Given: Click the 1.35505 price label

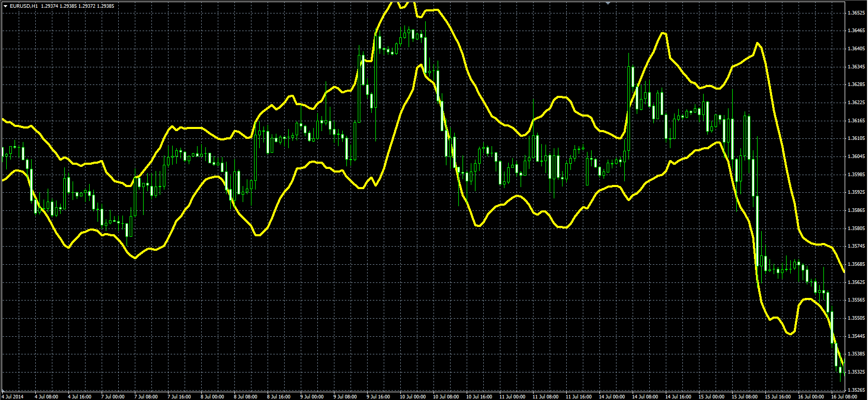Looking at the screenshot, I should click(856, 318).
